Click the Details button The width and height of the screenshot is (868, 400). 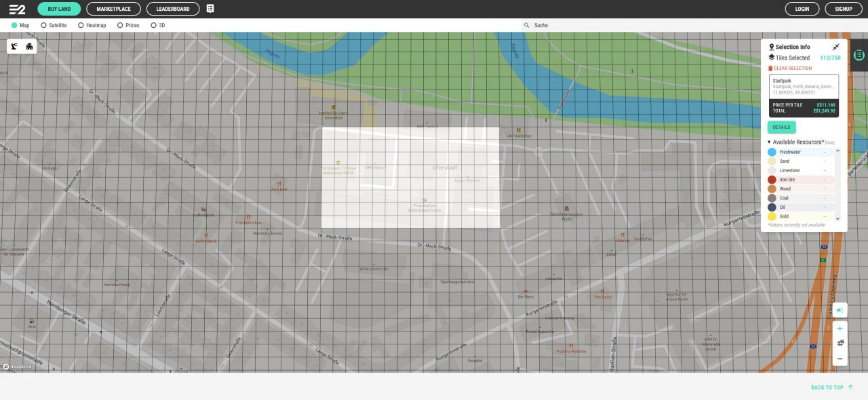782,127
